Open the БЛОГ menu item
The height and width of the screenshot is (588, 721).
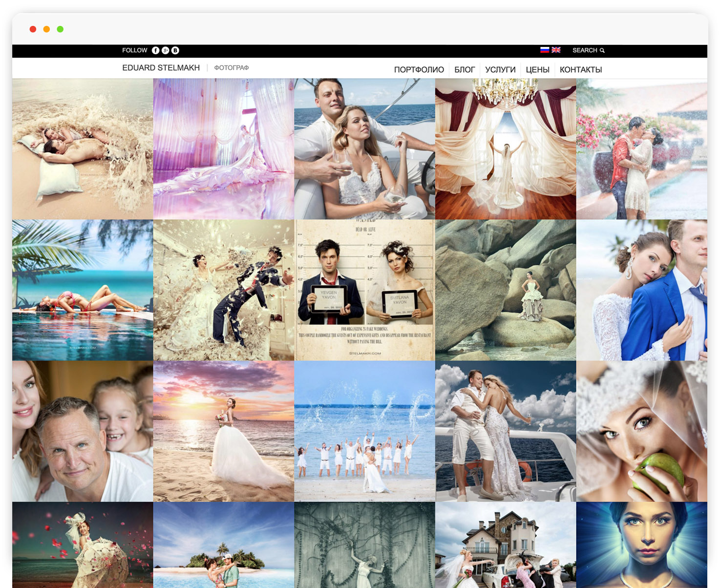(x=465, y=70)
